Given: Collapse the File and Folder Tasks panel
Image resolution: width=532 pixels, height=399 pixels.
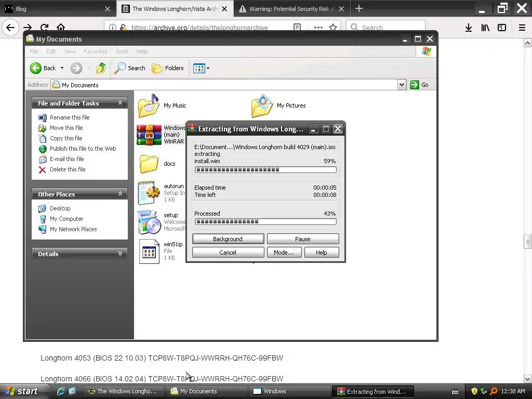Looking at the screenshot, I should (x=120, y=103).
